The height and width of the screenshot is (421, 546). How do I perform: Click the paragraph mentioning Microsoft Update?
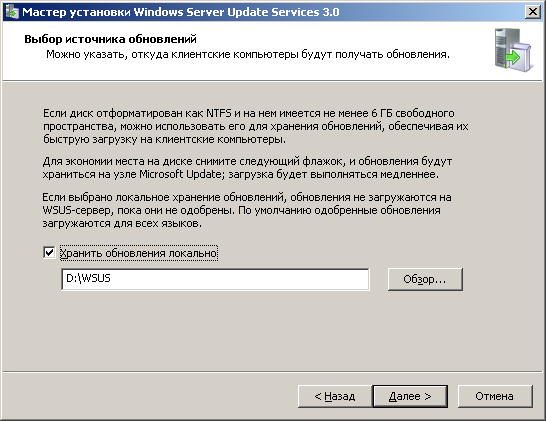pyautogui.click(x=247, y=167)
